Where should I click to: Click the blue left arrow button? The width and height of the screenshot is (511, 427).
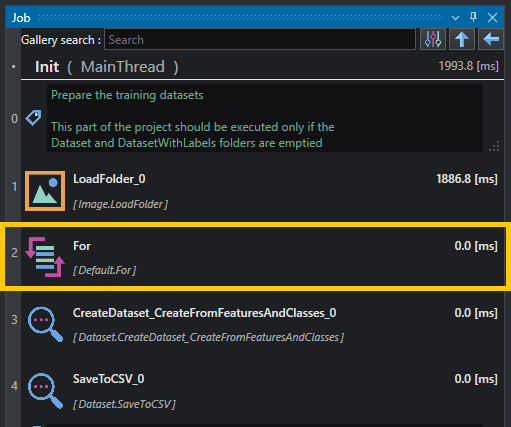[491, 39]
